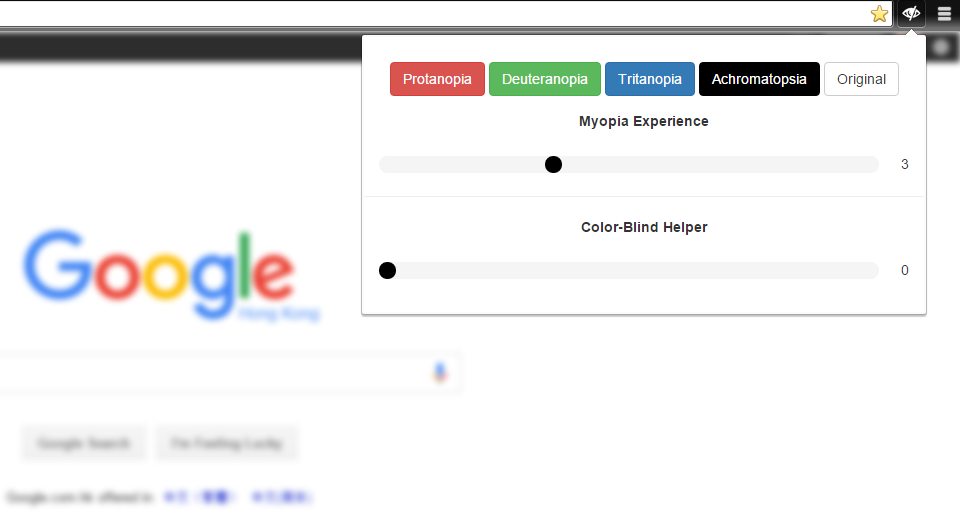Click the bookmark star icon
960x522 pixels.
(879, 13)
